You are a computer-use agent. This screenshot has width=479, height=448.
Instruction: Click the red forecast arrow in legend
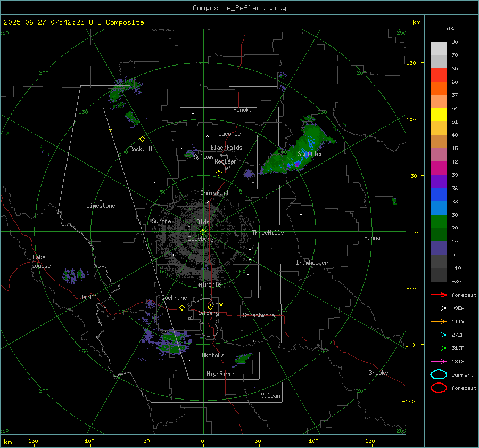click(x=439, y=295)
